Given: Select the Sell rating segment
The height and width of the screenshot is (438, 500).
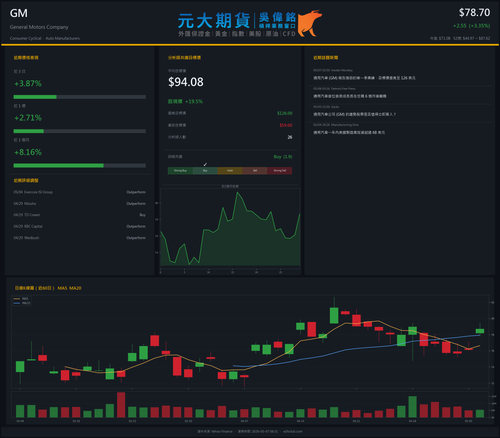Looking at the screenshot, I should (x=255, y=171).
